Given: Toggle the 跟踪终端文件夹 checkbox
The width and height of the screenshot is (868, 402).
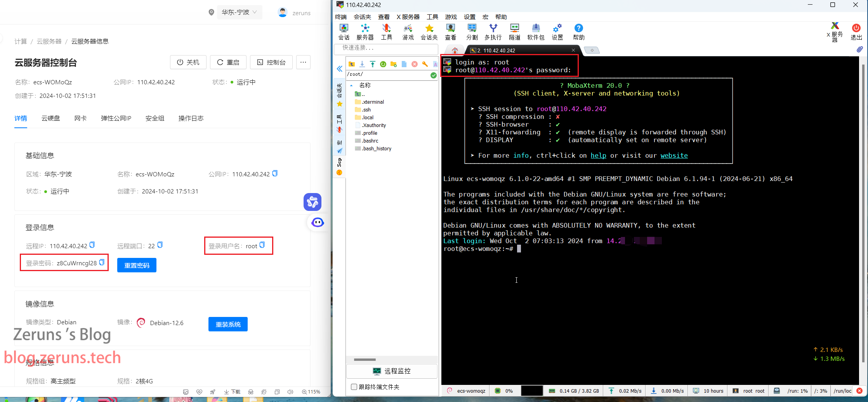Looking at the screenshot, I should pos(354,387).
